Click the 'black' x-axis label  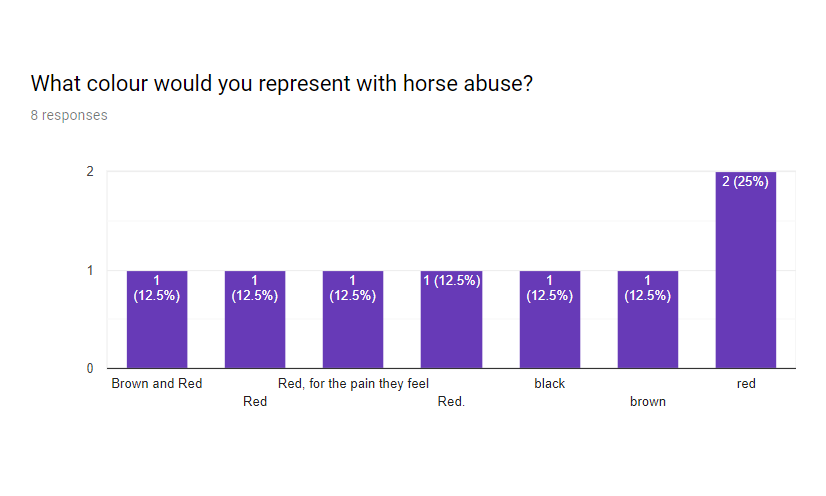[x=549, y=383]
